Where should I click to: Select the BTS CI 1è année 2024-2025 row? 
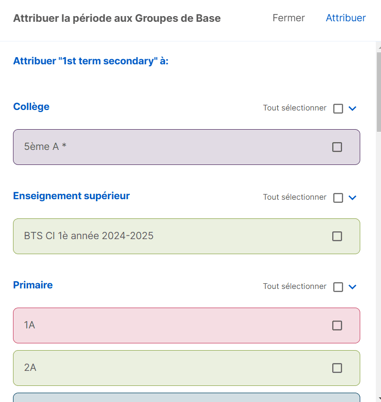click(x=187, y=236)
